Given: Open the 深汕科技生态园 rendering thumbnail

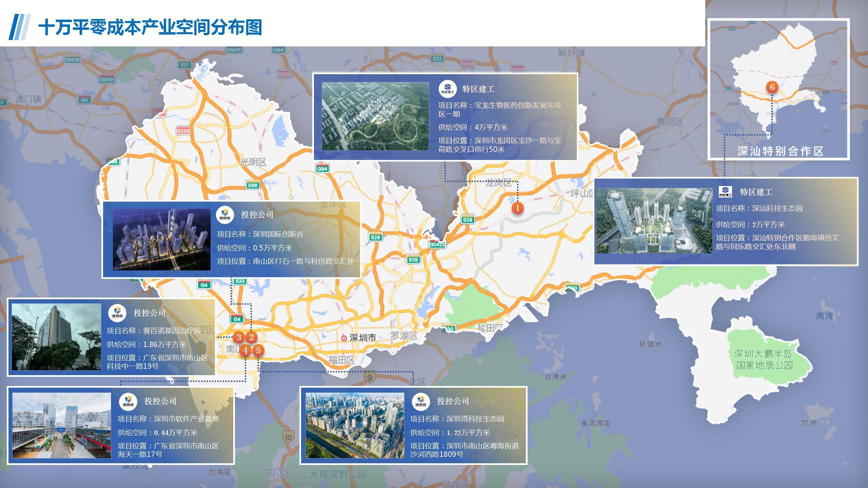Looking at the screenshot, I should [x=654, y=221].
